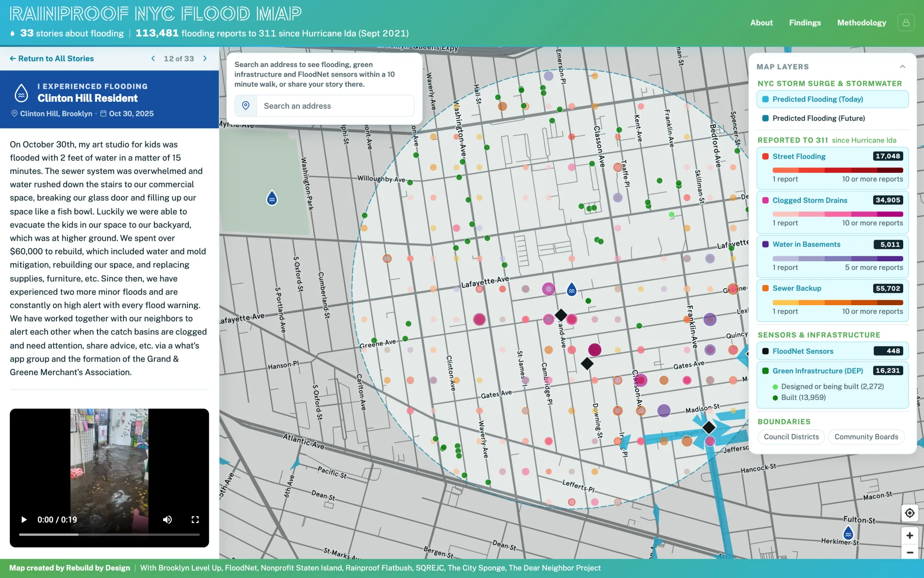The height and width of the screenshot is (578, 924).
Task: Click FloodNet sensor diamond near Gates Ave
Action: click(x=587, y=363)
